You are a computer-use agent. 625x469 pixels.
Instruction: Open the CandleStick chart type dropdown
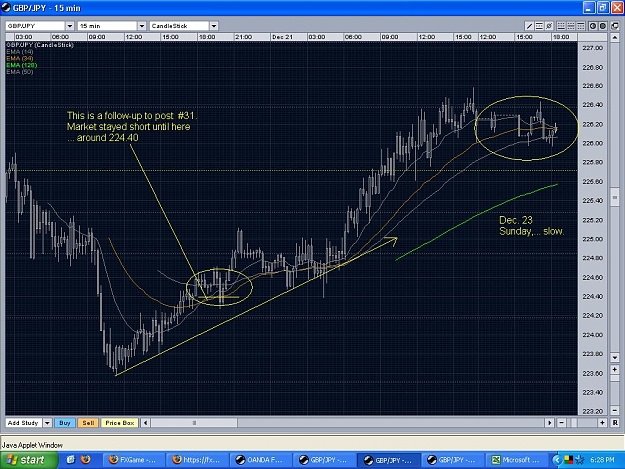coord(214,26)
